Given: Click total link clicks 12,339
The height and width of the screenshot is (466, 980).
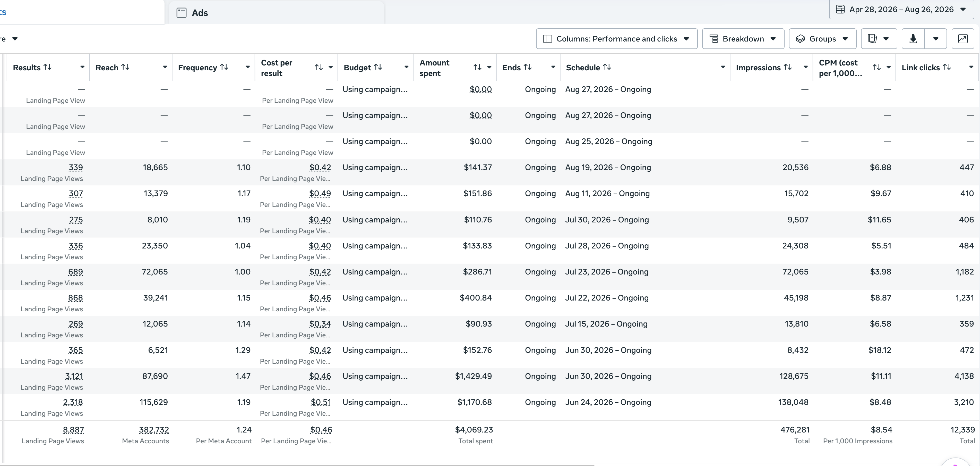Looking at the screenshot, I should pos(962,430).
